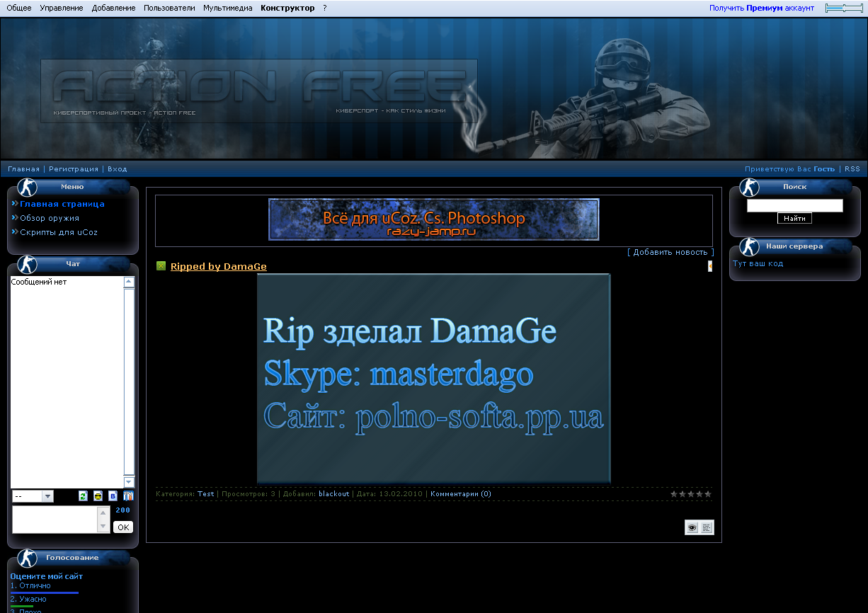This screenshot has height=613, width=868.
Task: Open the Ripped by DamaGe news title
Action: [219, 267]
